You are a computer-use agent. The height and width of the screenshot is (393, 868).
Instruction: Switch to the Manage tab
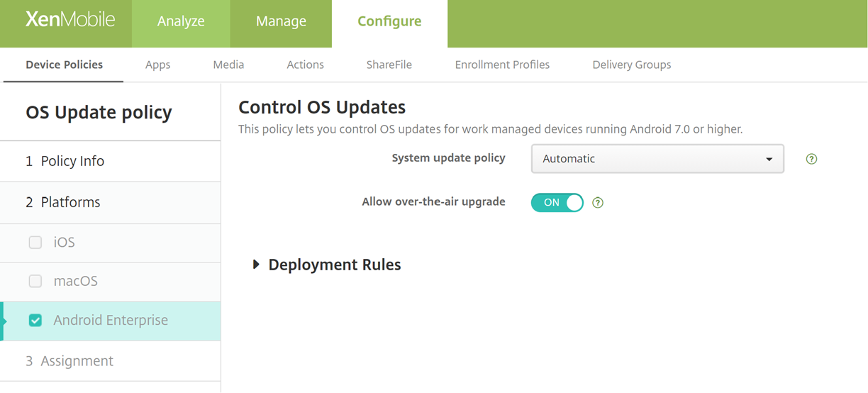click(281, 21)
